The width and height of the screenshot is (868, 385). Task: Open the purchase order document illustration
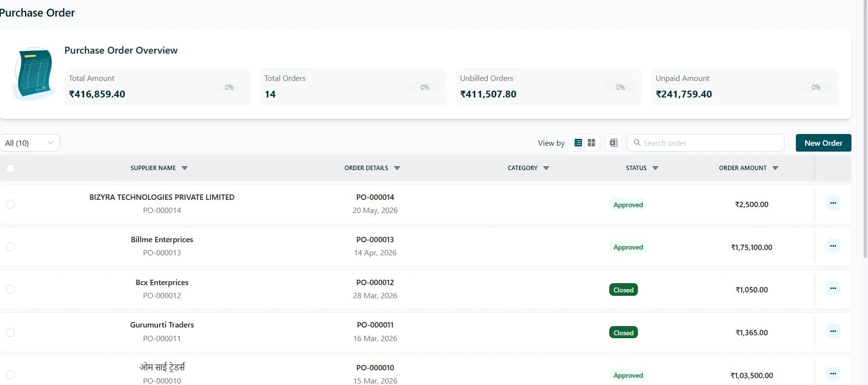click(x=34, y=73)
